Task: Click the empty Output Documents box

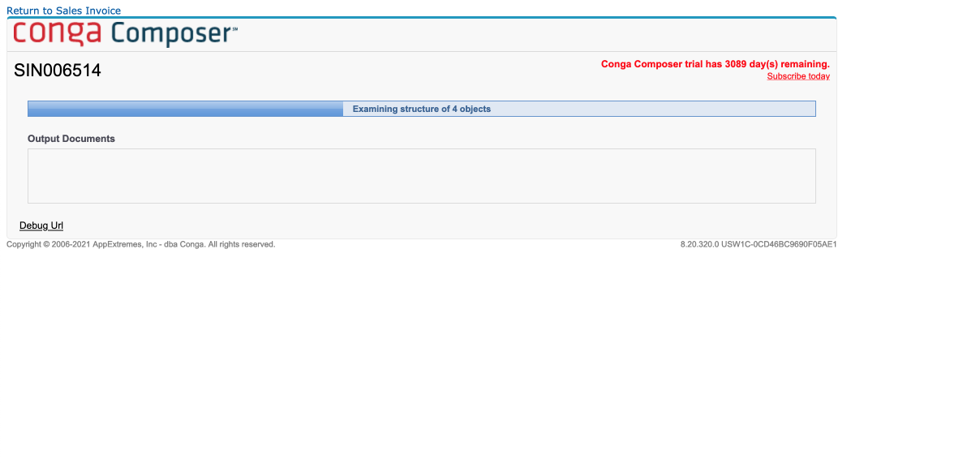Action: (x=421, y=176)
